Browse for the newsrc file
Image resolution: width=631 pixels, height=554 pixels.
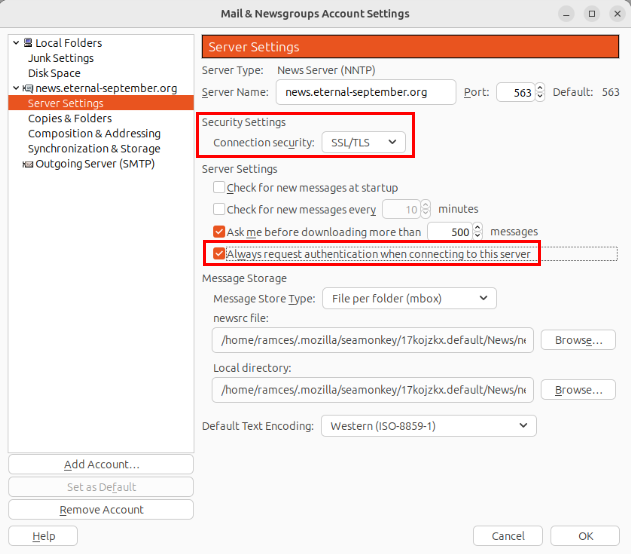[x=578, y=340]
